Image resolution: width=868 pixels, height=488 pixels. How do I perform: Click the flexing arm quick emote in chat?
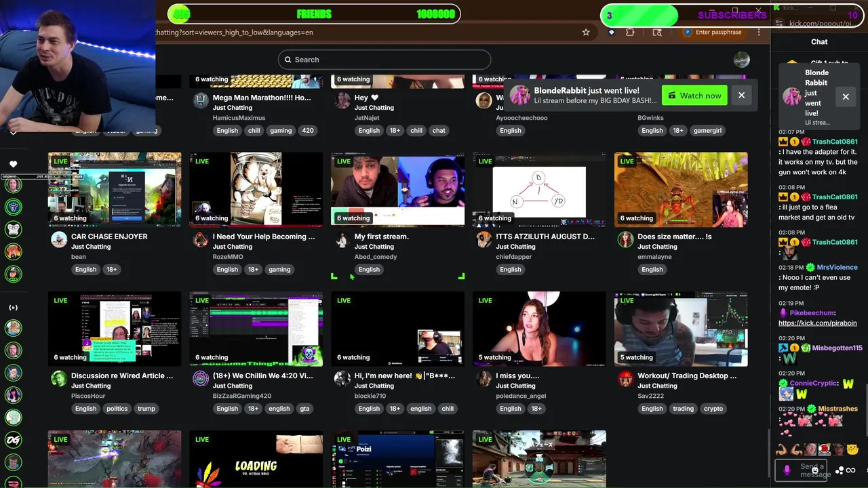pyautogui.click(x=782, y=449)
